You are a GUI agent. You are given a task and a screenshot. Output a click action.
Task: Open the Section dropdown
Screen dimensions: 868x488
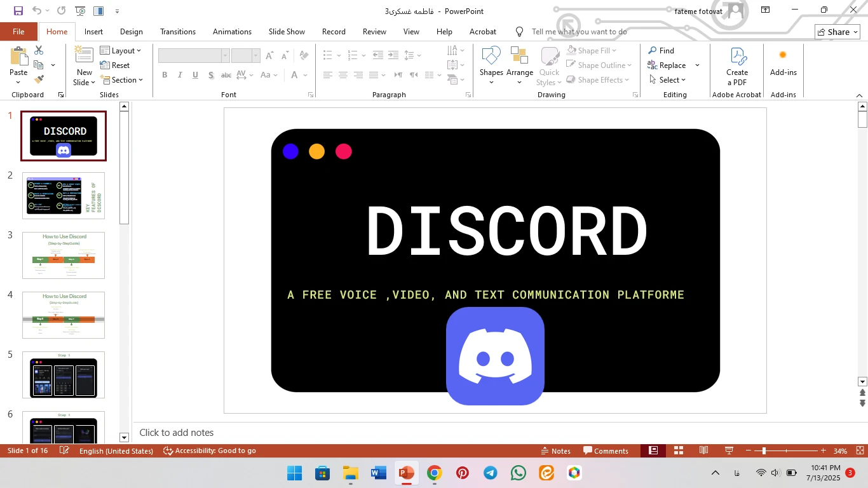click(122, 80)
